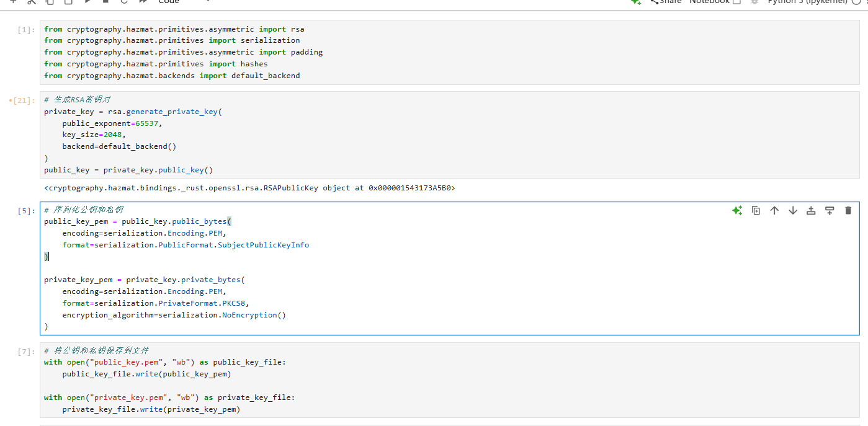Click the Share button

666,2
